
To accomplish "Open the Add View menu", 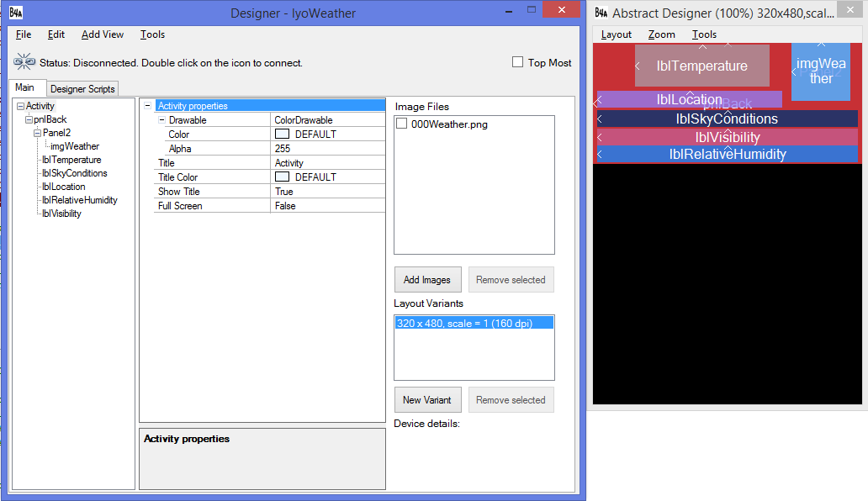I will [103, 34].
